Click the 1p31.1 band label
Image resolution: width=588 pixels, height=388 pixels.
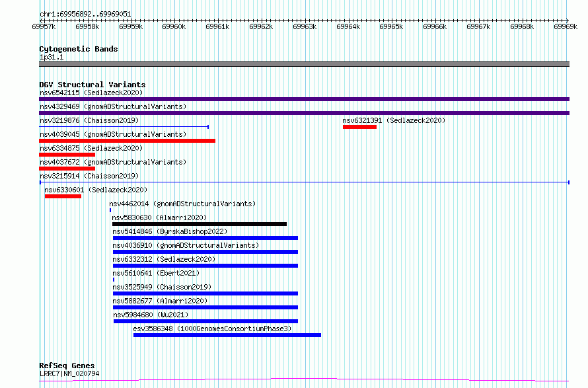click(52, 57)
